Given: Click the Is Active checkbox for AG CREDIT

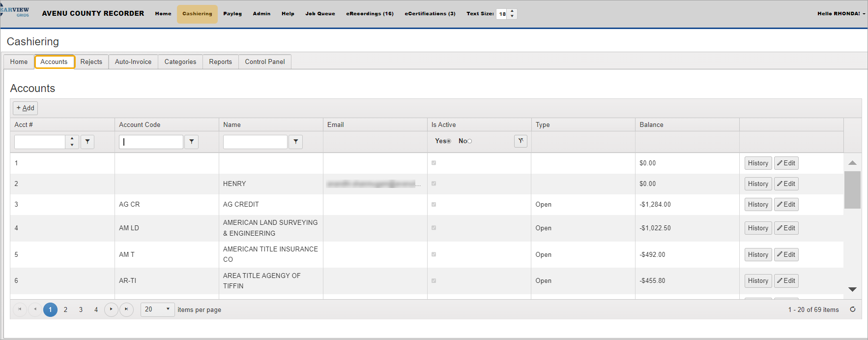Looking at the screenshot, I should (x=434, y=205).
